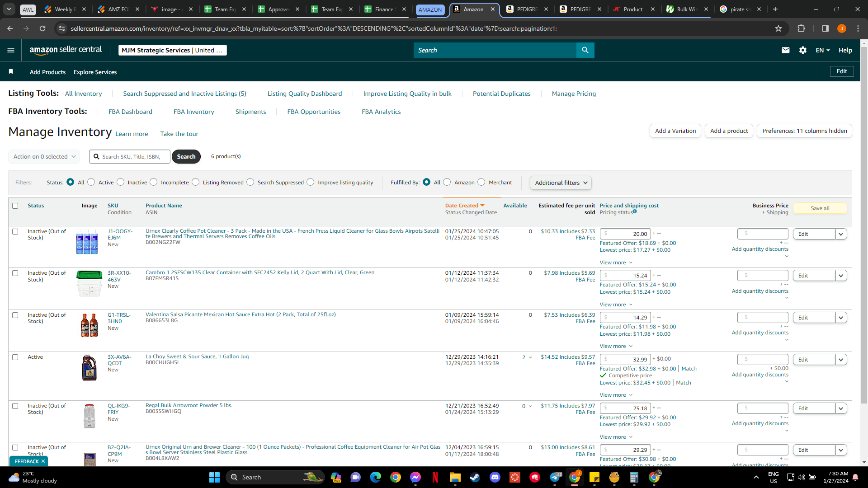Switch to the Finance browser tab
868x488 pixels.
point(385,9)
